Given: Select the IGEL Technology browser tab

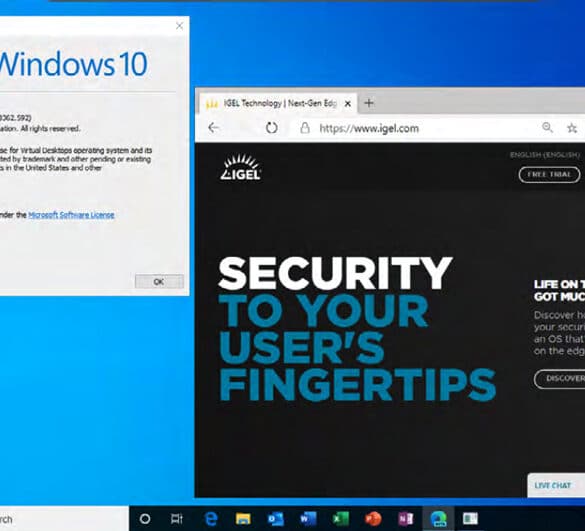Looking at the screenshot, I should [278, 103].
